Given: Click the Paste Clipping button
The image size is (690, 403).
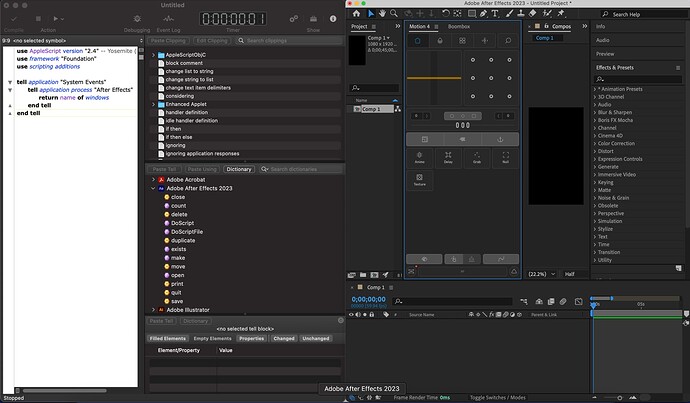Looking at the screenshot, I should click(x=168, y=40).
